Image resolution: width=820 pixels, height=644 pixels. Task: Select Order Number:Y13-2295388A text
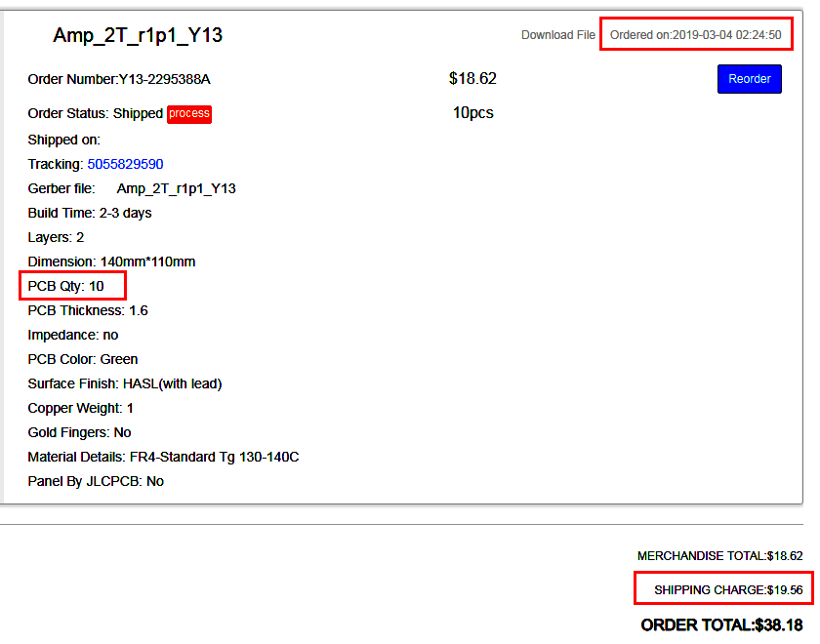(x=119, y=79)
